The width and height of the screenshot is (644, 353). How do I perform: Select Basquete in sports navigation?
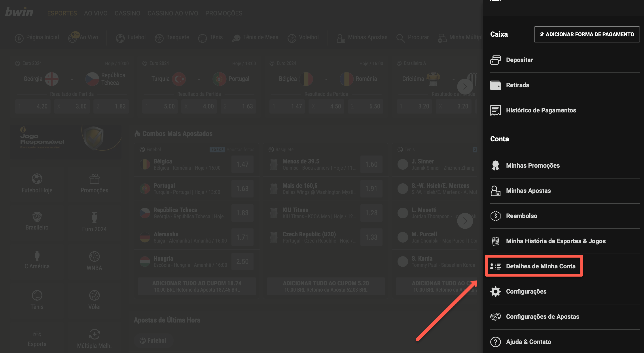[x=172, y=38]
